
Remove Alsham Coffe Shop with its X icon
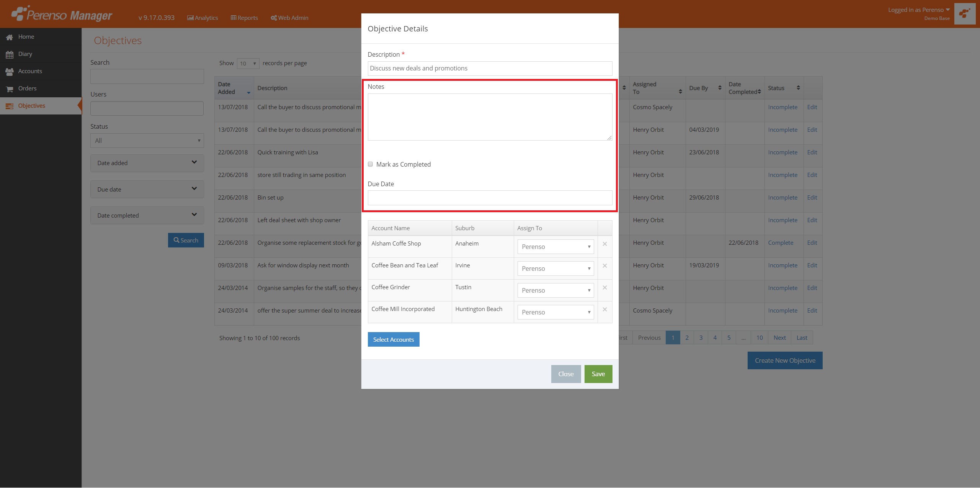[x=604, y=244]
